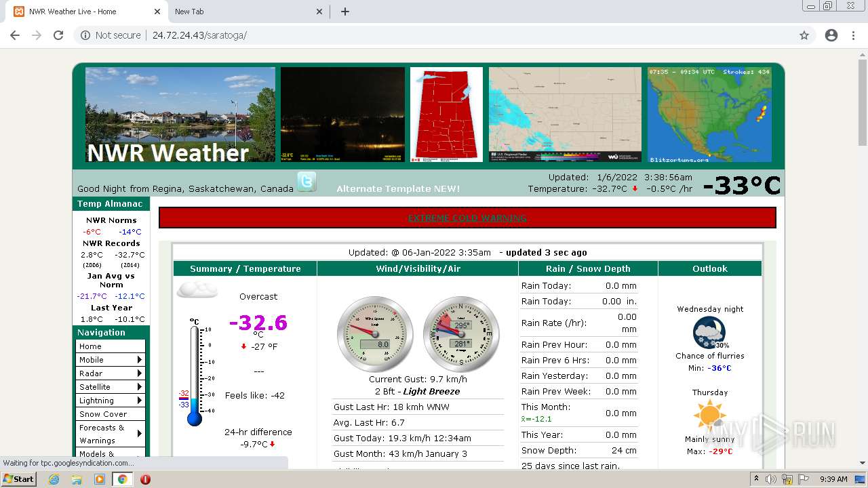This screenshot has height=488, width=868.
Task: Click the Max: -29°C forecast text
Action: tap(710, 451)
